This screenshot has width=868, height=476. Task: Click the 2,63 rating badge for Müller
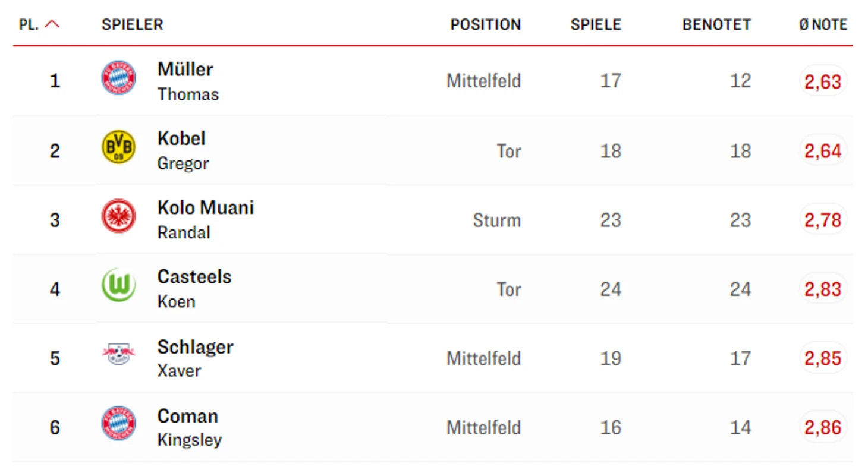coord(823,81)
